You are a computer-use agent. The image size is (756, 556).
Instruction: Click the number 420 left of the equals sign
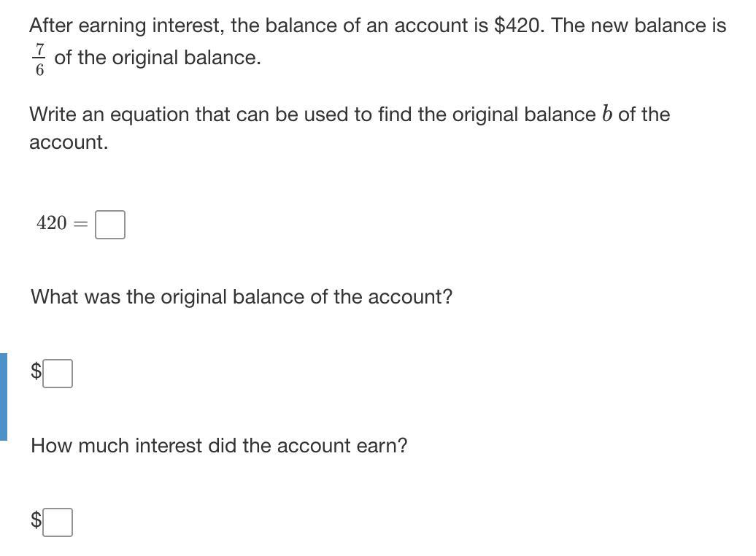(51, 223)
